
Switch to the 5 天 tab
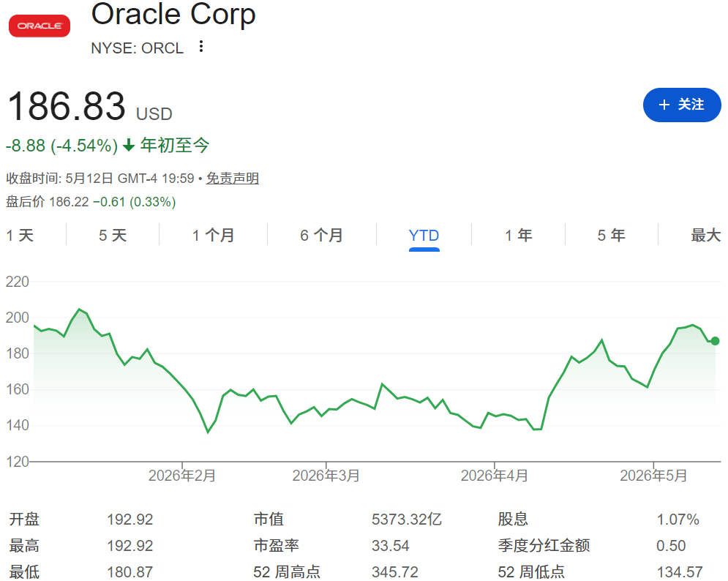113,236
